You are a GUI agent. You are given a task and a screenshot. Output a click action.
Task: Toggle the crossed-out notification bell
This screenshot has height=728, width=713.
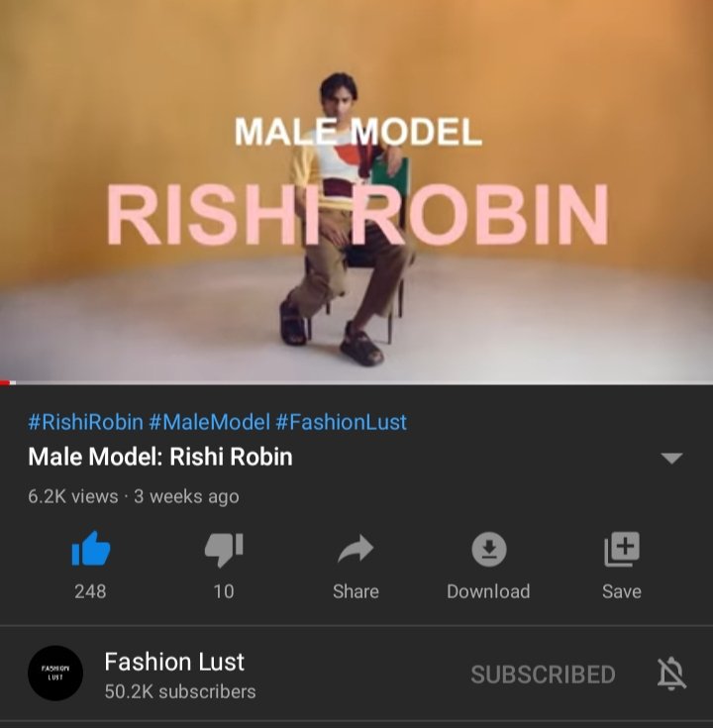[x=671, y=674]
